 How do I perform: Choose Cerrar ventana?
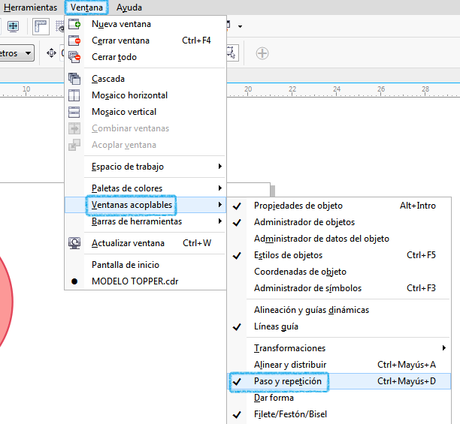tap(145, 41)
